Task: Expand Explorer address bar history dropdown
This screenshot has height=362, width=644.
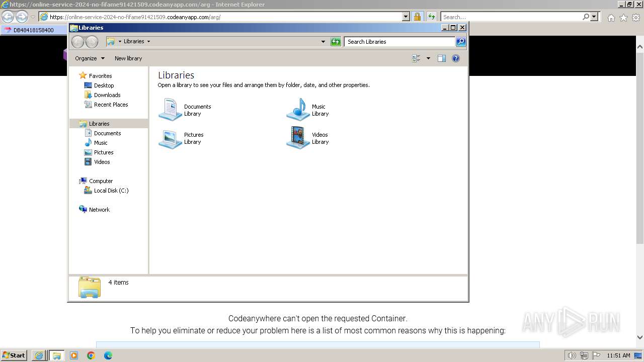Action: pyautogui.click(x=323, y=42)
